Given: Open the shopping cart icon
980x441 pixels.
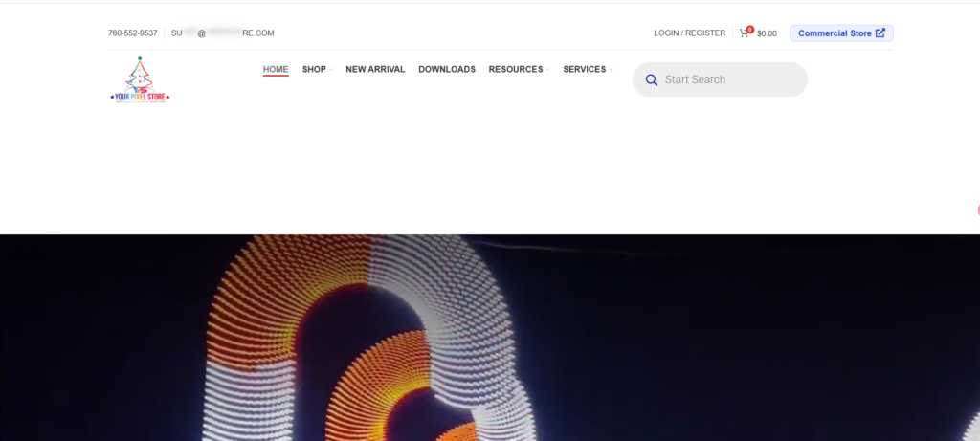Looking at the screenshot, I should point(744,33).
